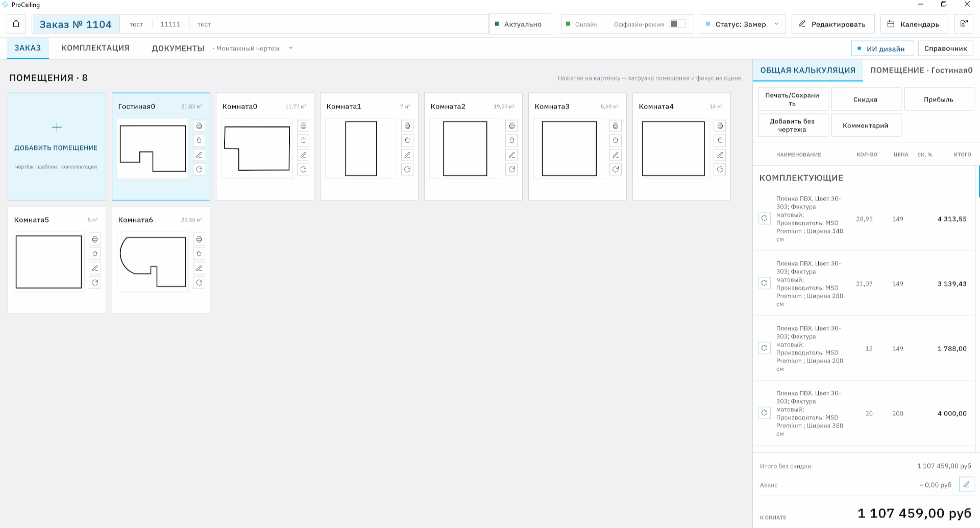Open the Статус: Замер dropdown
980x528 pixels.
click(743, 24)
